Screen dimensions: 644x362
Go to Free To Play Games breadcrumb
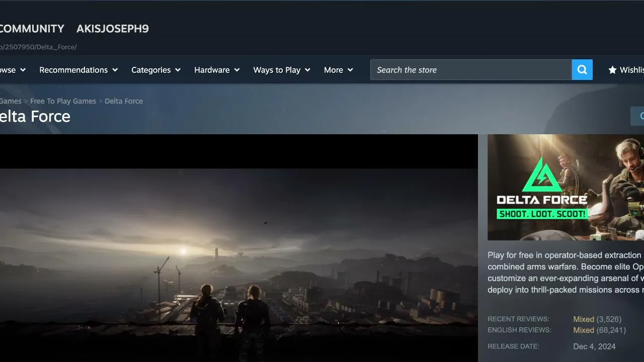[x=63, y=101]
